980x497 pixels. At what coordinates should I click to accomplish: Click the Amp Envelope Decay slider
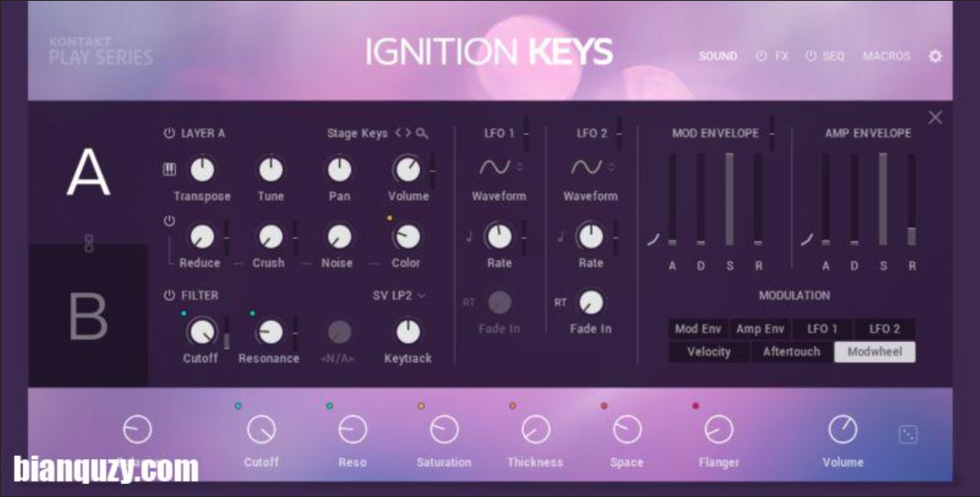[x=855, y=199]
